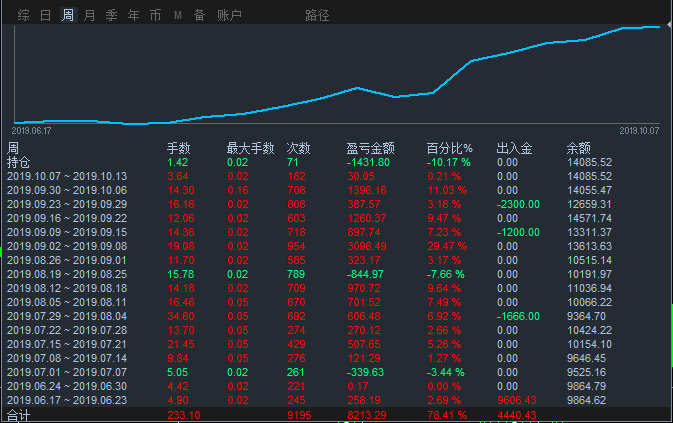Image resolution: width=673 pixels, height=423 pixels.
Task: Click the 周 column header
Action: pos(13,148)
